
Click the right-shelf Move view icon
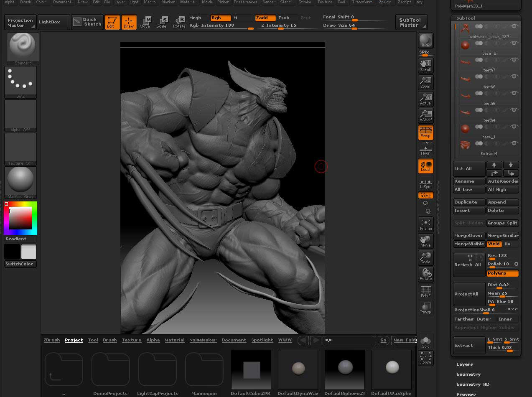[x=425, y=241]
